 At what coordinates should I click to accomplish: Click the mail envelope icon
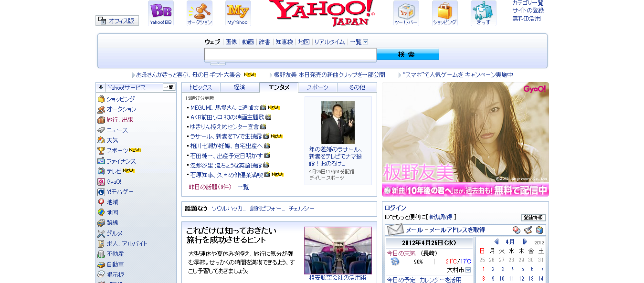point(395,230)
